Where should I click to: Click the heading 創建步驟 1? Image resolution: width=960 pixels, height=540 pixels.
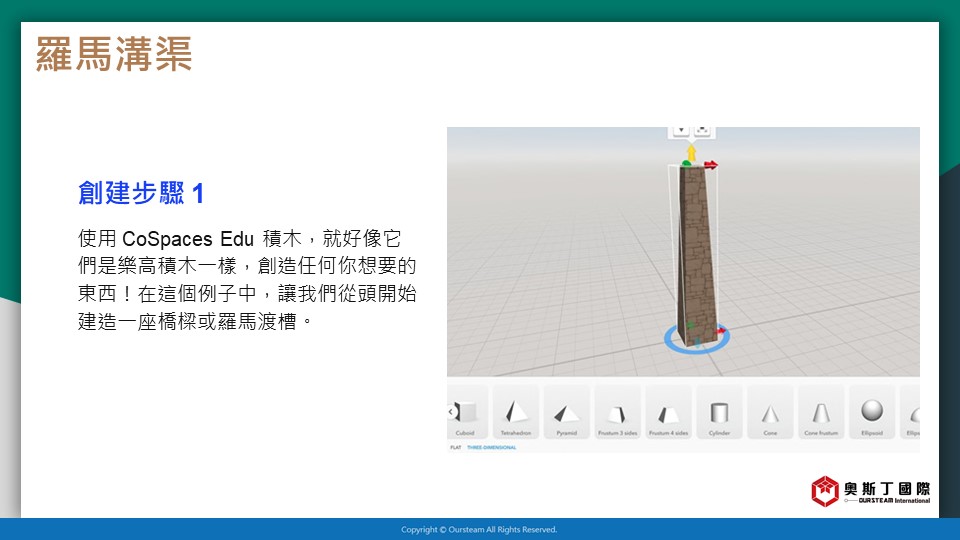click(x=141, y=193)
